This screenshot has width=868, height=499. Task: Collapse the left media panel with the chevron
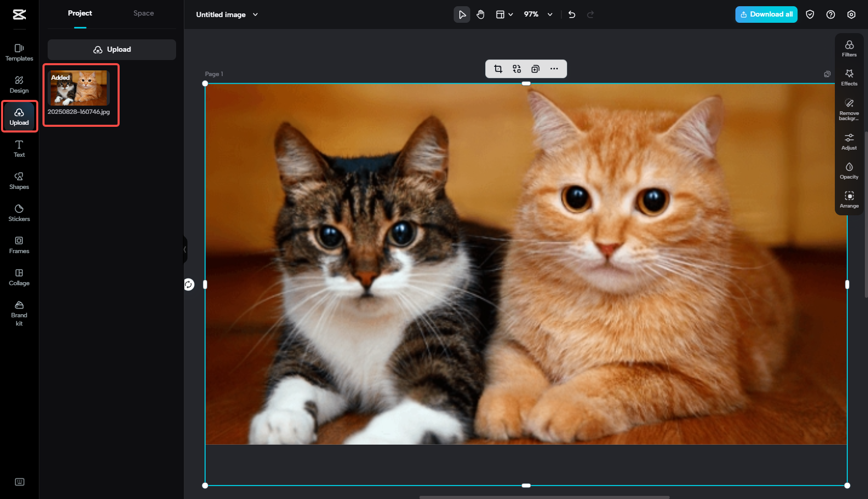click(185, 250)
